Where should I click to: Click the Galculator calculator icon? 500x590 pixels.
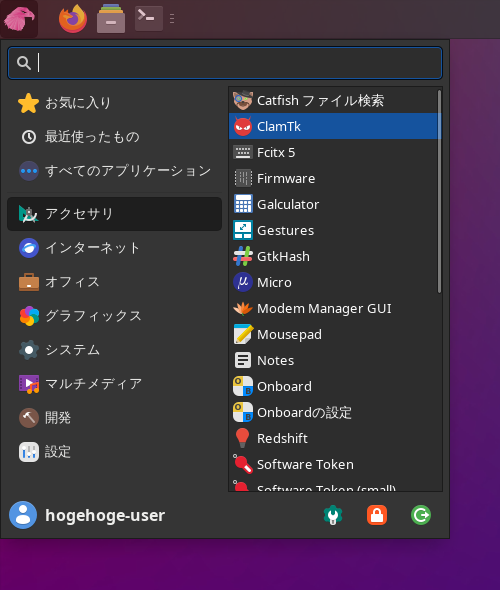pyautogui.click(x=243, y=204)
